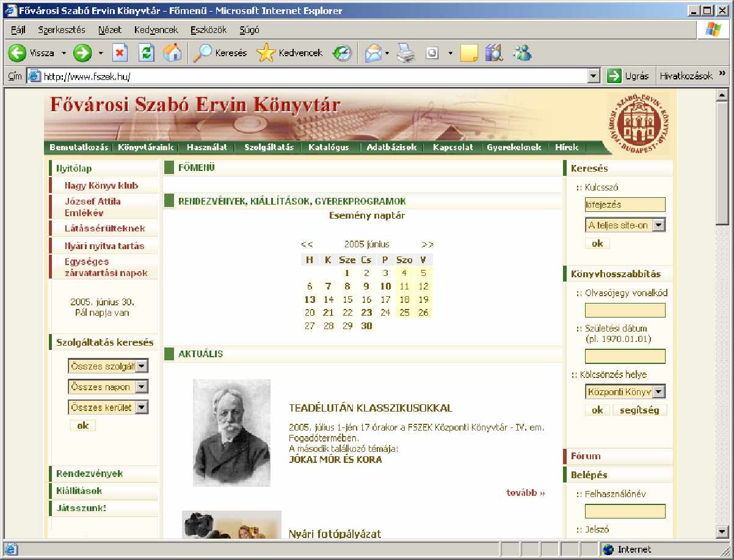Screen dimensions: 734x560
Task: Open the Fórum panel link
Action: click(x=586, y=456)
